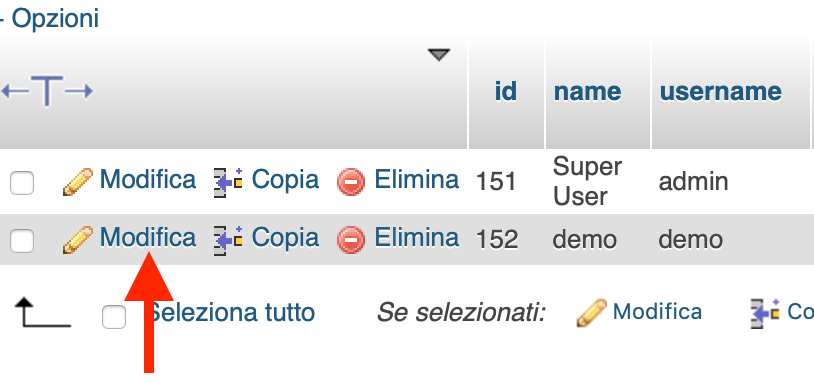This screenshot has height=383, width=814.
Task: Click bulk Modifica for selected rows
Action: (657, 311)
